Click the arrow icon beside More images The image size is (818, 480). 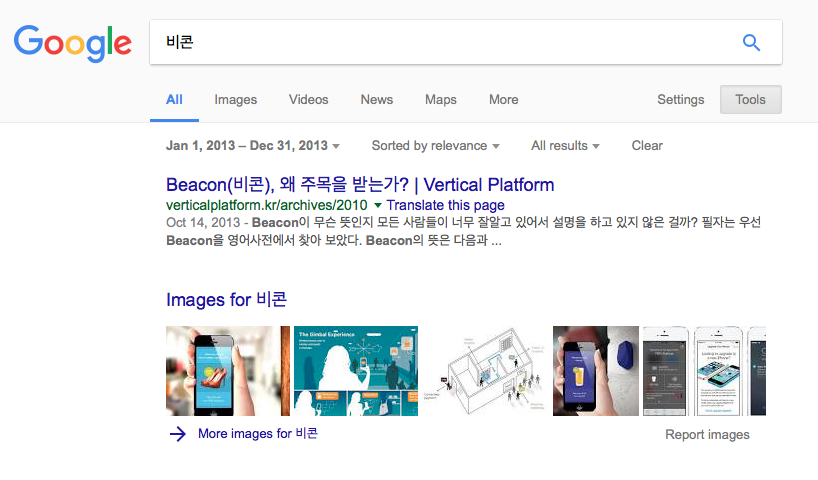178,434
